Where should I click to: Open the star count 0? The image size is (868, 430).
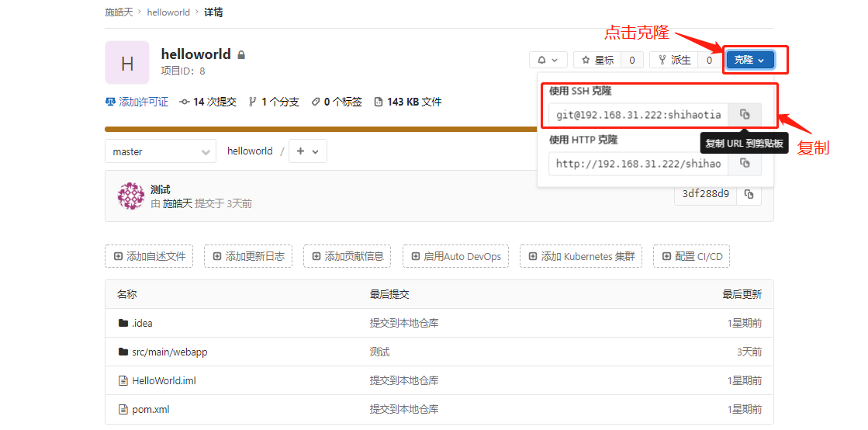[632, 60]
